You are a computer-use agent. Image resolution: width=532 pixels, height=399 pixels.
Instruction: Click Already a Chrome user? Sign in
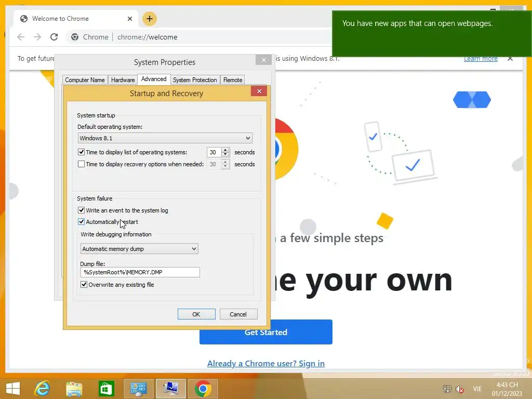click(x=265, y=363)
